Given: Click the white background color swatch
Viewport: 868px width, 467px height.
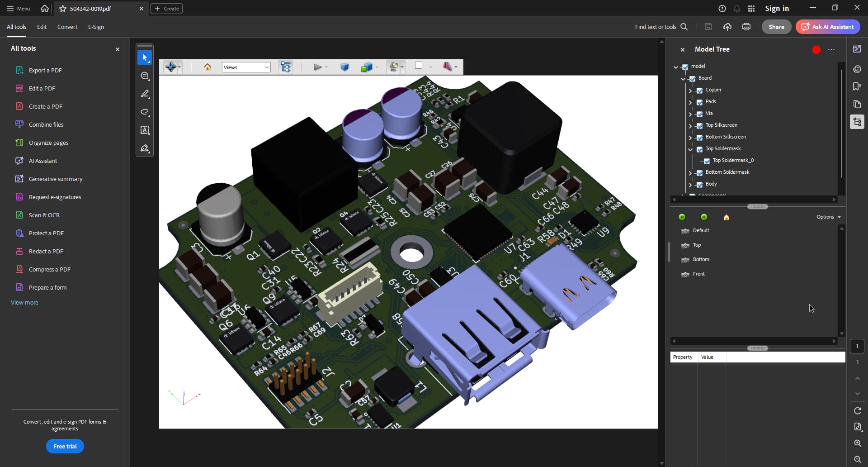Looking at the screenshot, I should pos(419,66).
